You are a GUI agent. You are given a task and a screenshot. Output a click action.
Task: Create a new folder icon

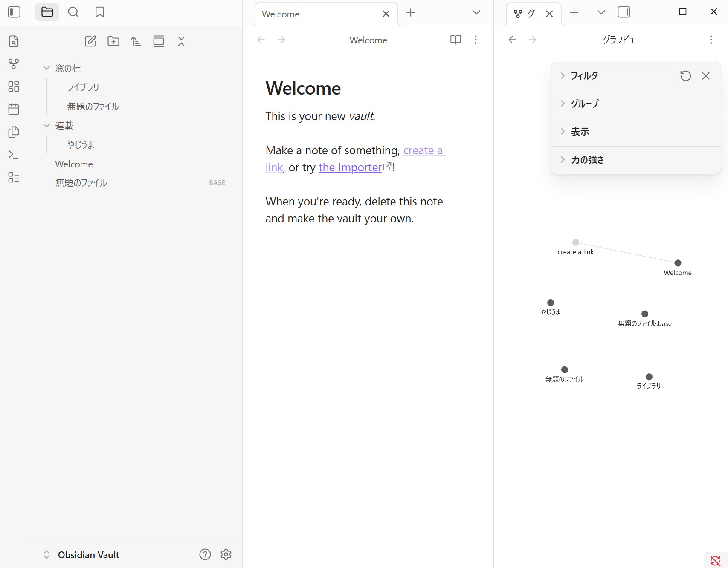(113, 41)
